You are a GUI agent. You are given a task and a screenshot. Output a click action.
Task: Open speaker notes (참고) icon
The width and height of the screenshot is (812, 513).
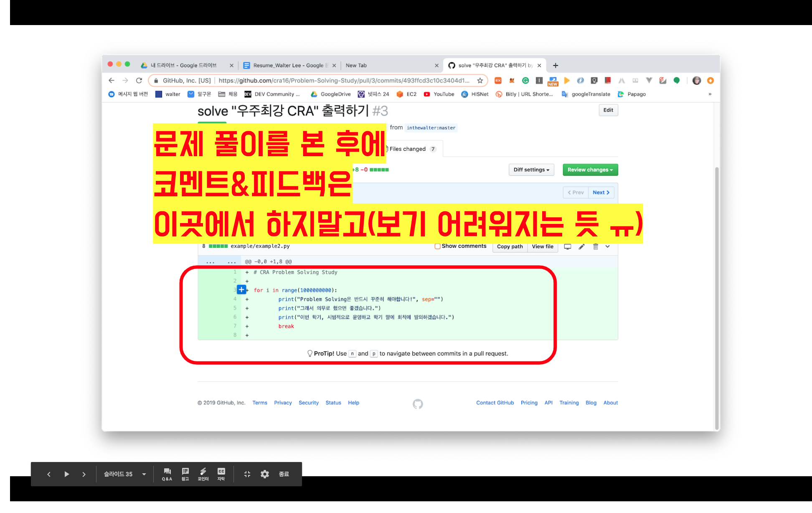tap(185, 474)
